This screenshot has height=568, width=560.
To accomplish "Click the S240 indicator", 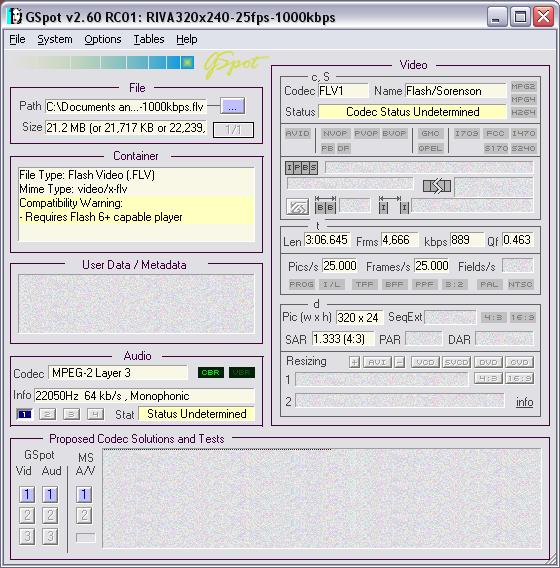I will 523,148.
